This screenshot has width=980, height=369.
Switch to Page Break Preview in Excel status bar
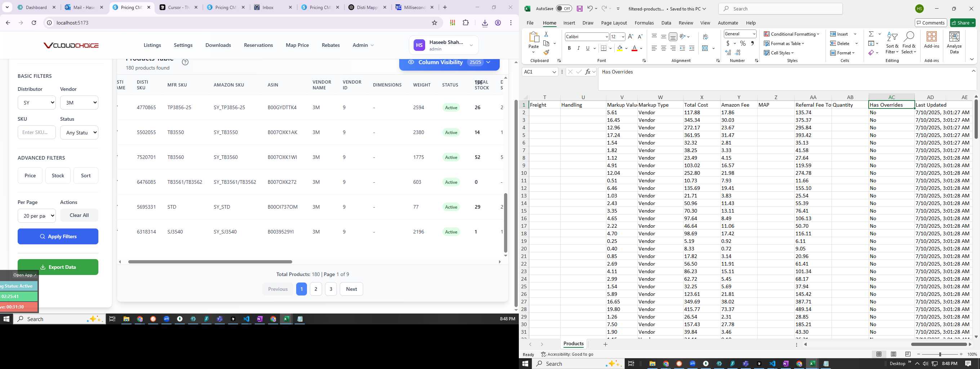[908, 354]
